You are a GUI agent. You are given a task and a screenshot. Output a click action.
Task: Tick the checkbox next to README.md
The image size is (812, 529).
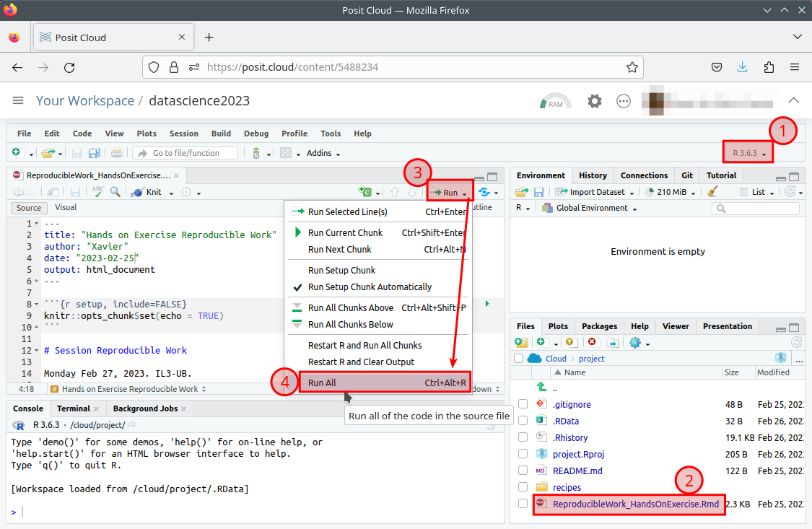pyautogui.click(x=523, y=470)
